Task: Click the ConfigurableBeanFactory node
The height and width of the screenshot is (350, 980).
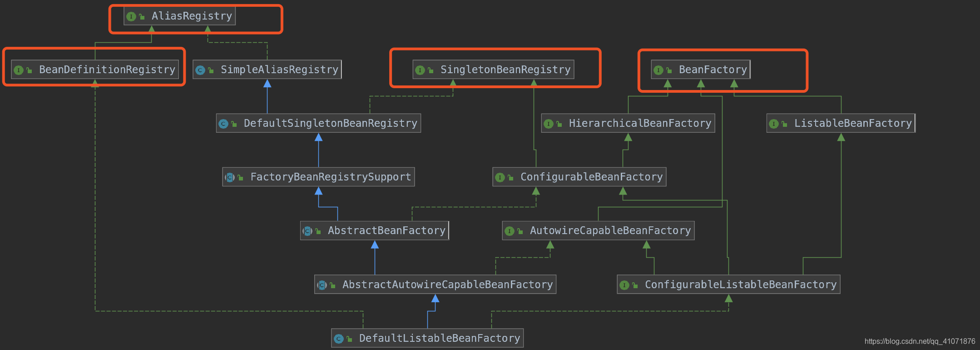Action: point(579,177)
